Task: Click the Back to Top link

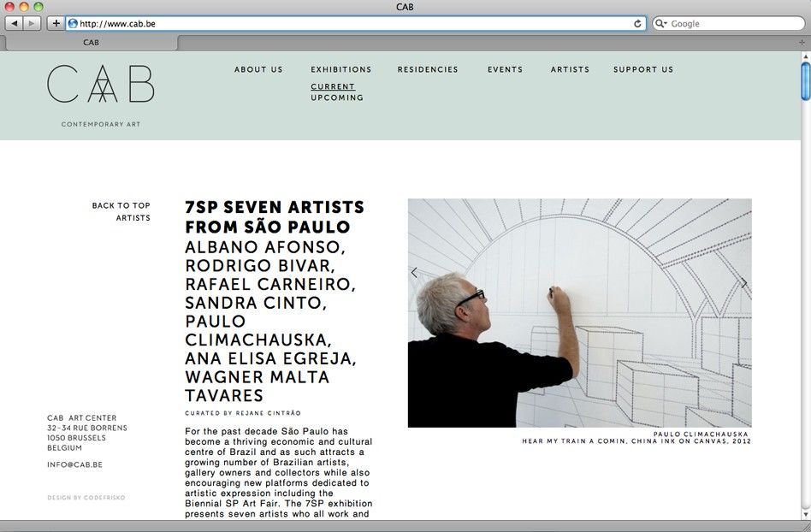Action: [x=121, y=205]
